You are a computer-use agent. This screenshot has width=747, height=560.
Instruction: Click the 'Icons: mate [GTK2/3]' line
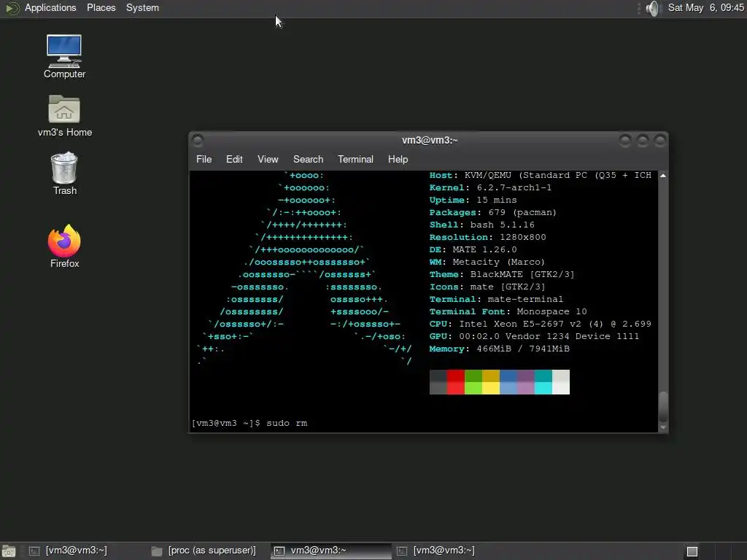coord(487,287)
